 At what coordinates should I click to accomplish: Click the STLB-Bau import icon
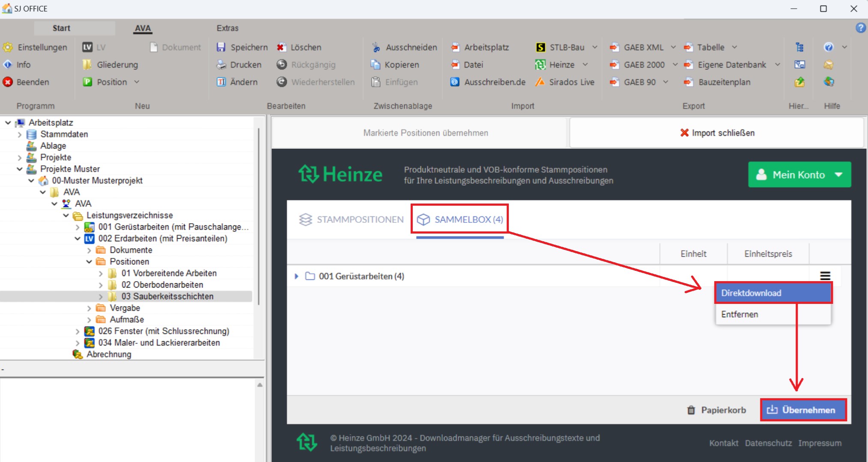541,47
